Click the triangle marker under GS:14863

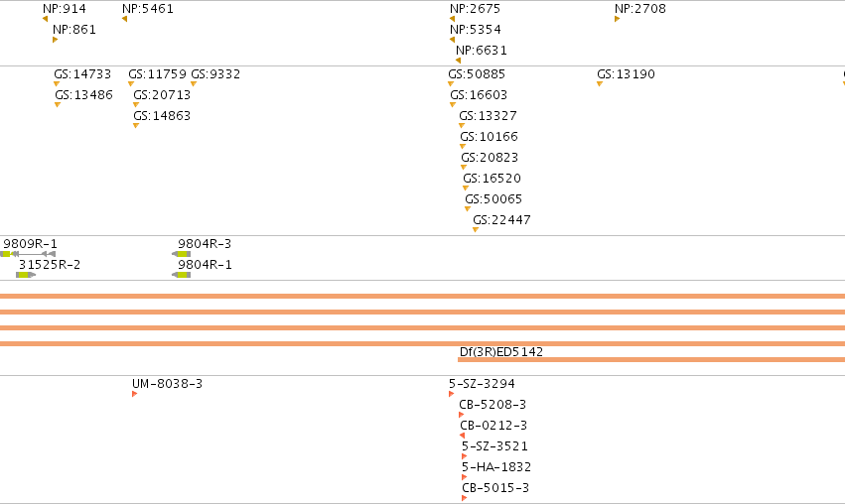(136, 126)
